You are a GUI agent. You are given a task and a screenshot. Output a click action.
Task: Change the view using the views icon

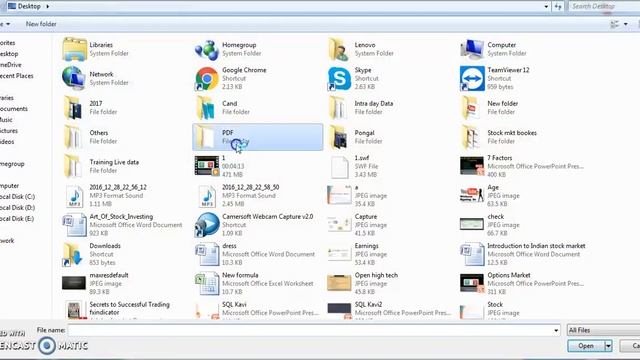click(614, 24)
